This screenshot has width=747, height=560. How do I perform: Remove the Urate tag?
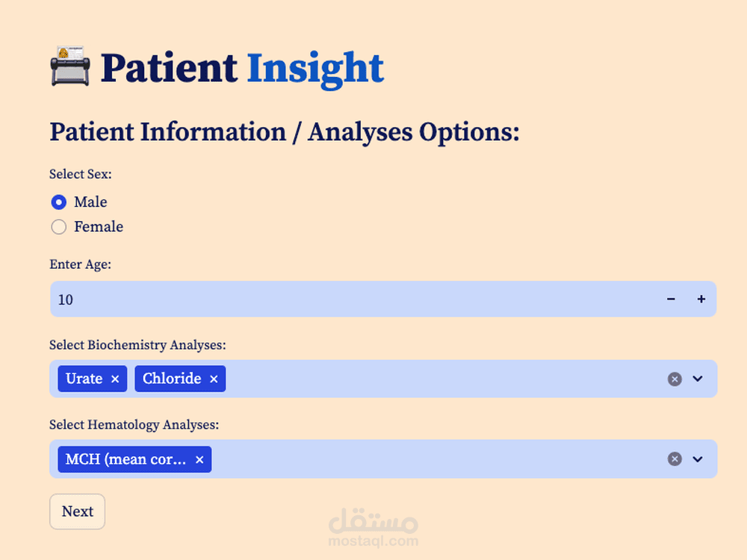(x=115, y=379)
